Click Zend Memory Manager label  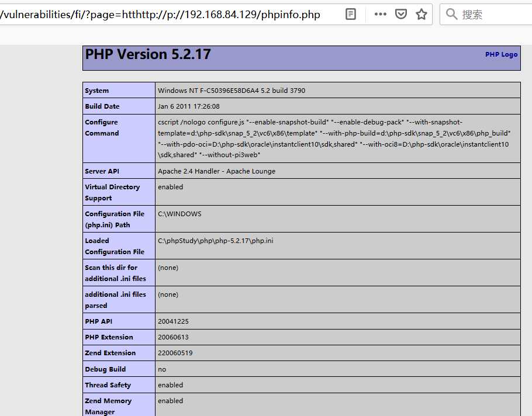108,406
